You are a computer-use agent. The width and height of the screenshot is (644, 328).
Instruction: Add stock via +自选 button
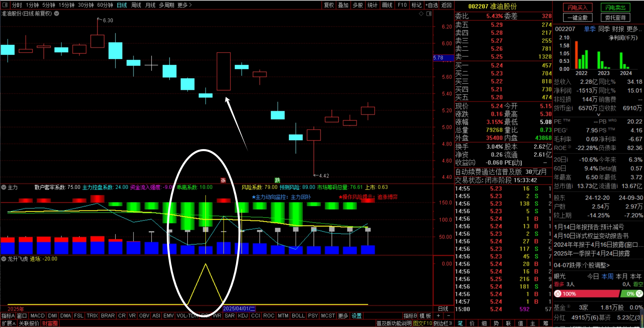coord(432,5)
